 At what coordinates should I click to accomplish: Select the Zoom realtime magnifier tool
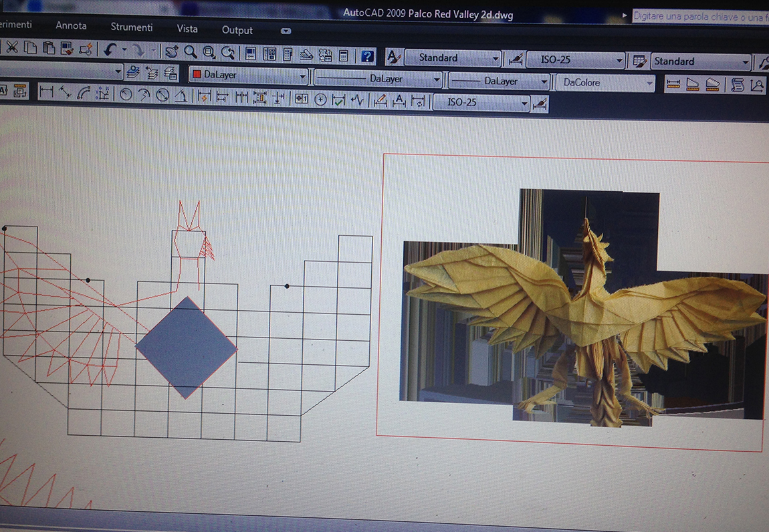click(191, 51)
